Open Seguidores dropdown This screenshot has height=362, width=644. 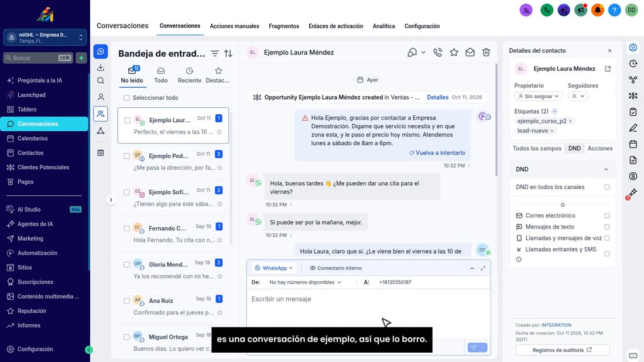pyautogui.click(x=578, y=96)
